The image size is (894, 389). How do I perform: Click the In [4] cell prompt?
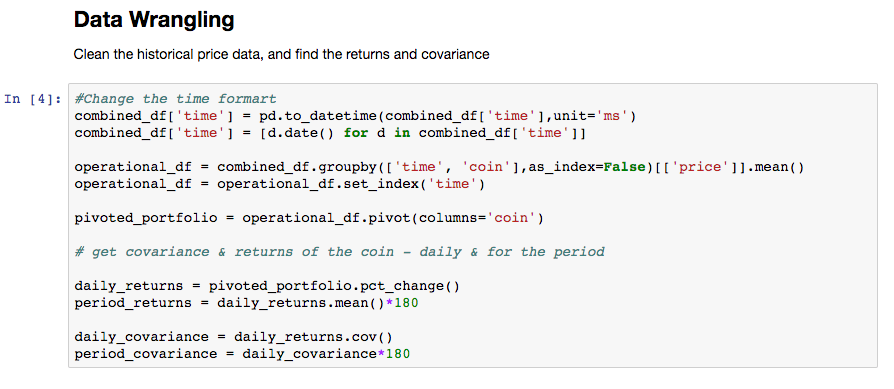pyautogui.click(x=32, y=99)
